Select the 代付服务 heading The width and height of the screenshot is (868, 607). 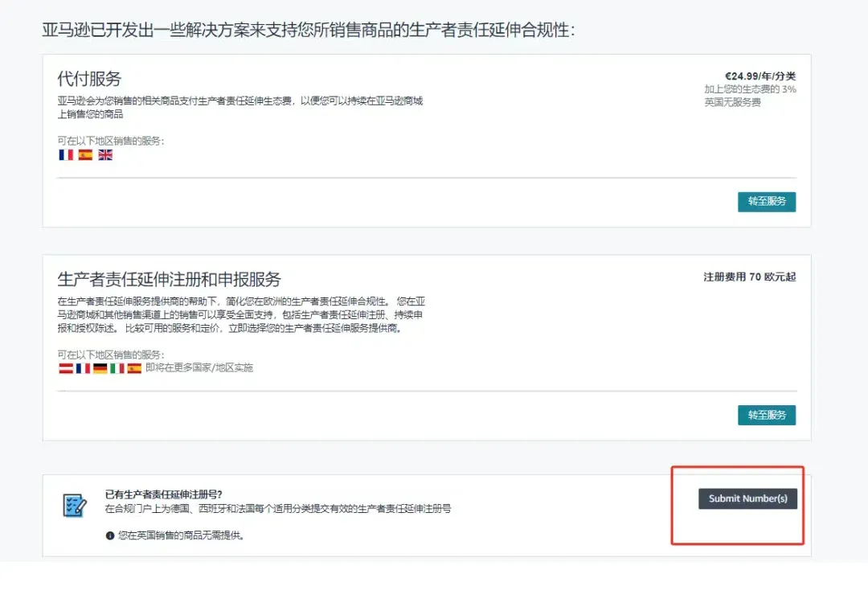coord(89,79)
